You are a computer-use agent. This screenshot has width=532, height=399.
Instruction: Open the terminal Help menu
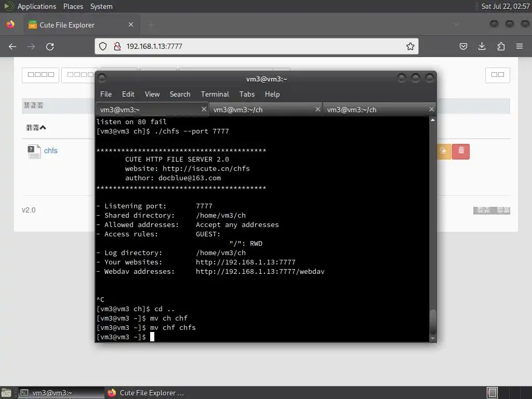[272, 95]
